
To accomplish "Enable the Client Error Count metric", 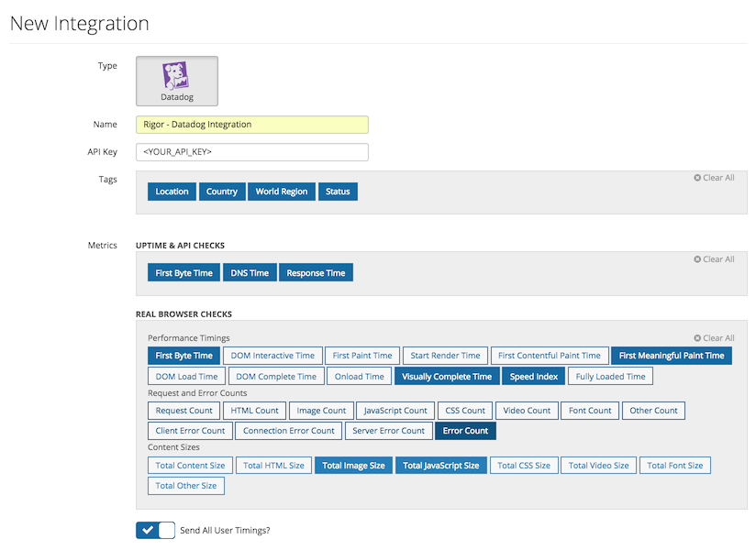I will pyautogui.click(x=190, y=431).
